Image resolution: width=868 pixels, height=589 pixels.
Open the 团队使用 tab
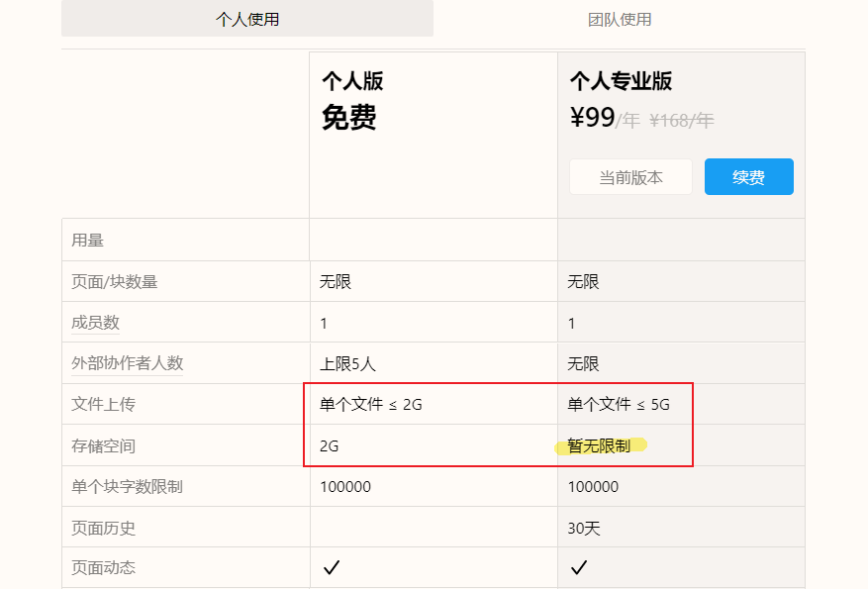pos(620,19)
